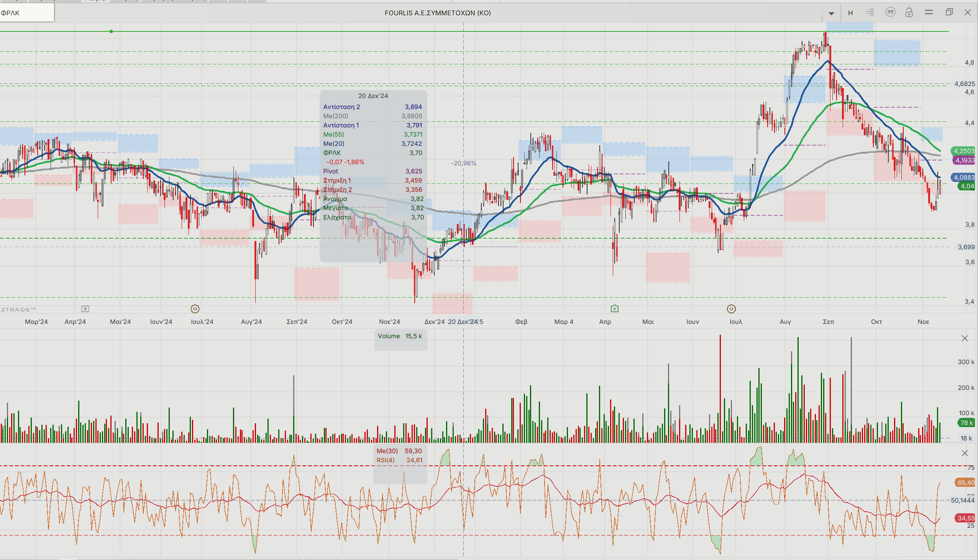Click the quotation marks comment icon

(890, 12)
